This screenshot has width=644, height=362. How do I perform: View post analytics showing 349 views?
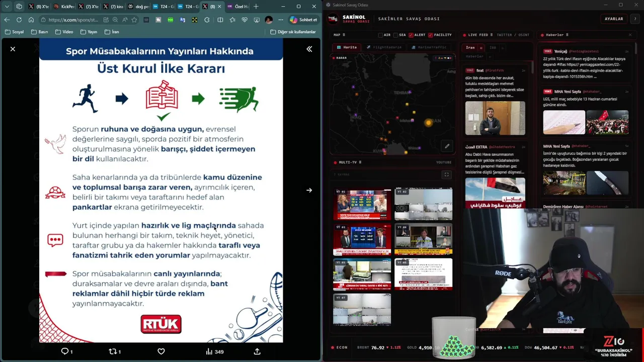(214, 351)
